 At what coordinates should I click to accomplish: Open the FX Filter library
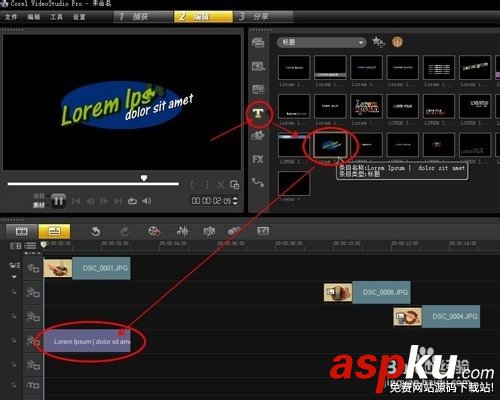[x=258, y=159]
